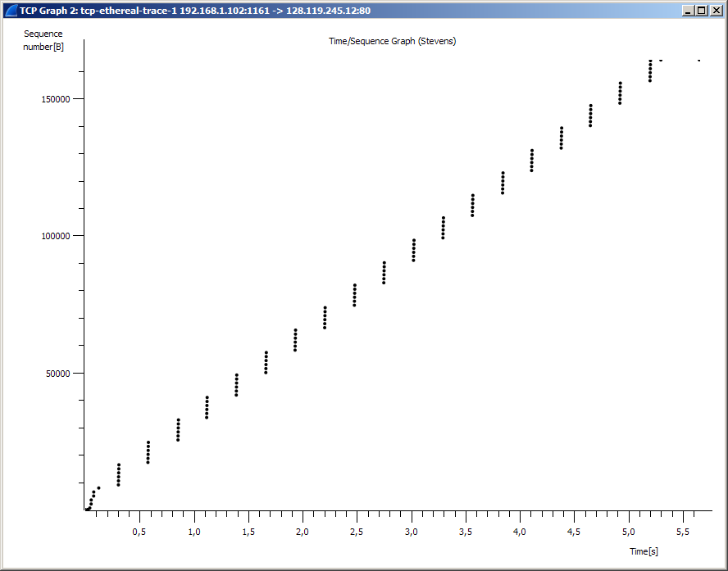Click the 4,5 time axis label
The height and width of the screenshot is (571, 728).
tap(574, 532)
